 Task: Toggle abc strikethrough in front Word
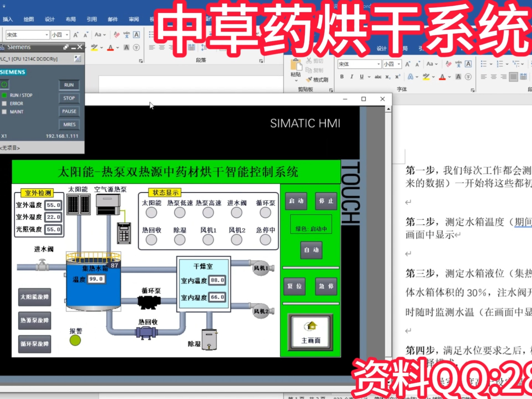(378, 77)
